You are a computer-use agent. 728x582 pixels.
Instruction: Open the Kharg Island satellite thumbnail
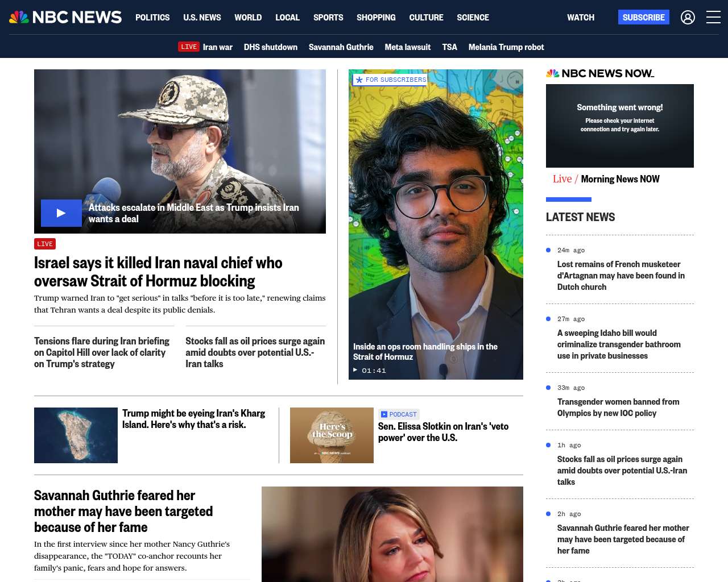(76, 435)
